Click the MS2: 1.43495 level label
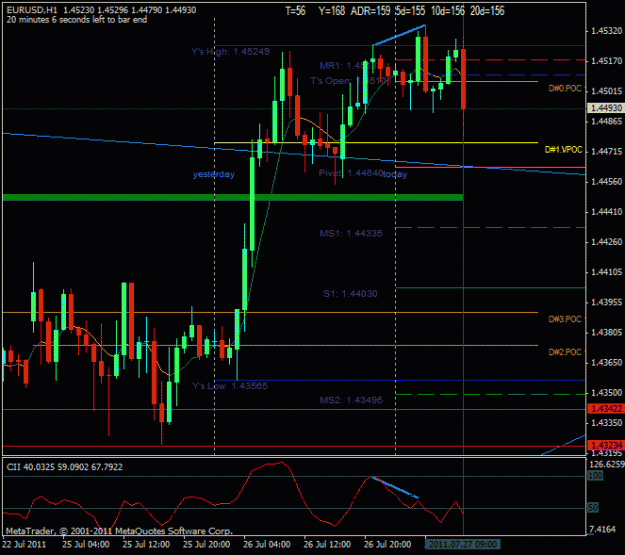Image resolution: width=625 pixels, height=555 pixels. coord(351,400)
